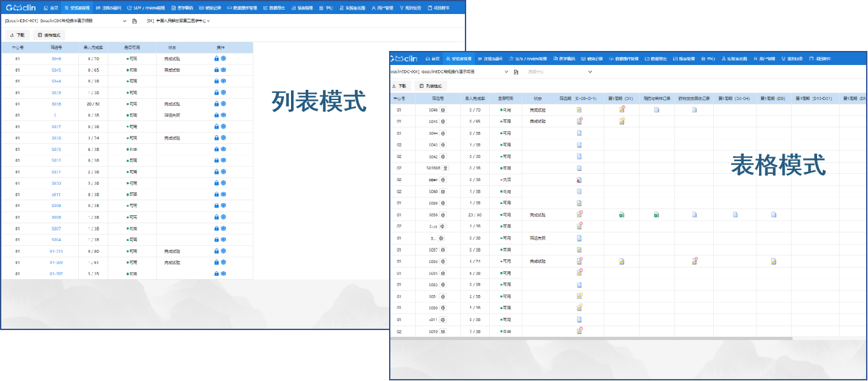Open the 筛选期 form icon in front window's S086 row

[580, 261]
